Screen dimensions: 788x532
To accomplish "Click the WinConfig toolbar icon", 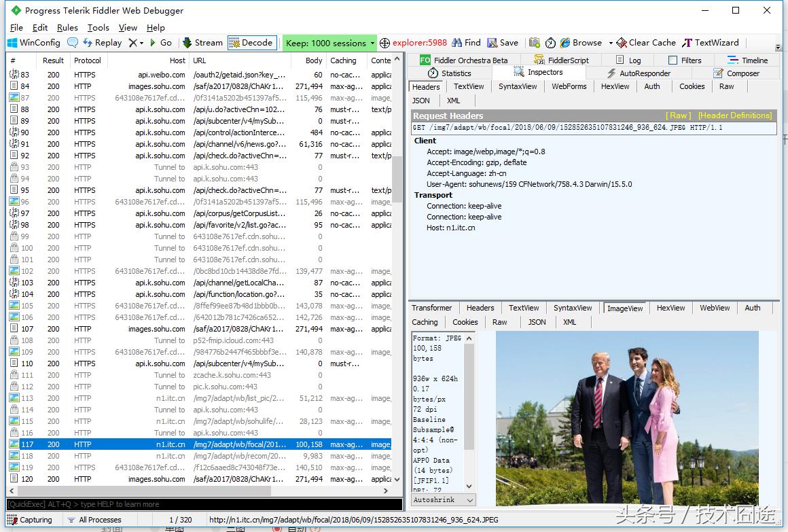I will click(x=33, y=43).
